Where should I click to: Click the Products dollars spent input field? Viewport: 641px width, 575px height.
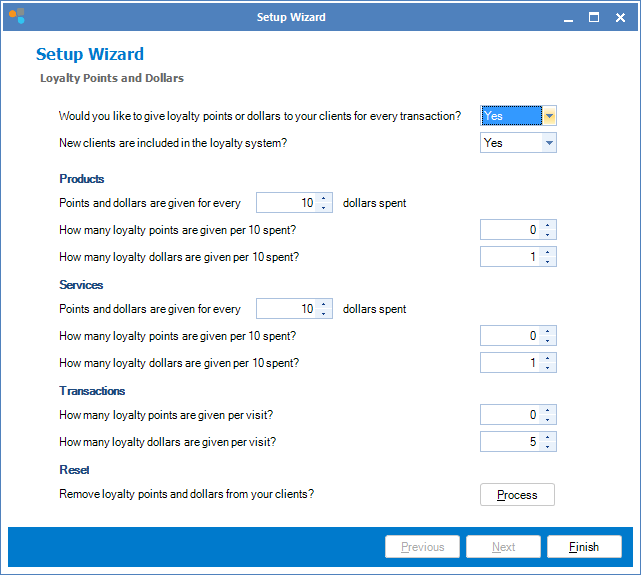tap(286, 203)
